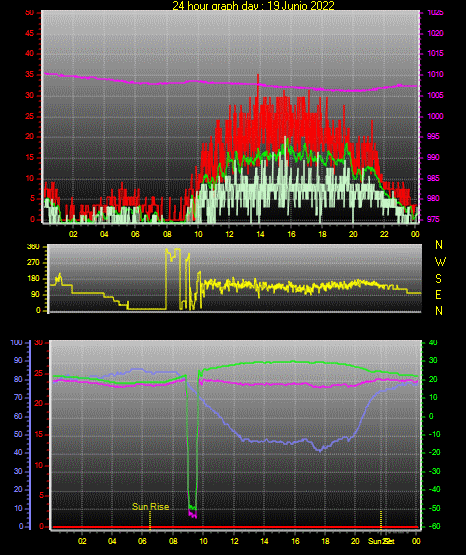Click the "90" blue humidity axis value
The height and width of the screenshot is (555, 466).
(18, 360)
